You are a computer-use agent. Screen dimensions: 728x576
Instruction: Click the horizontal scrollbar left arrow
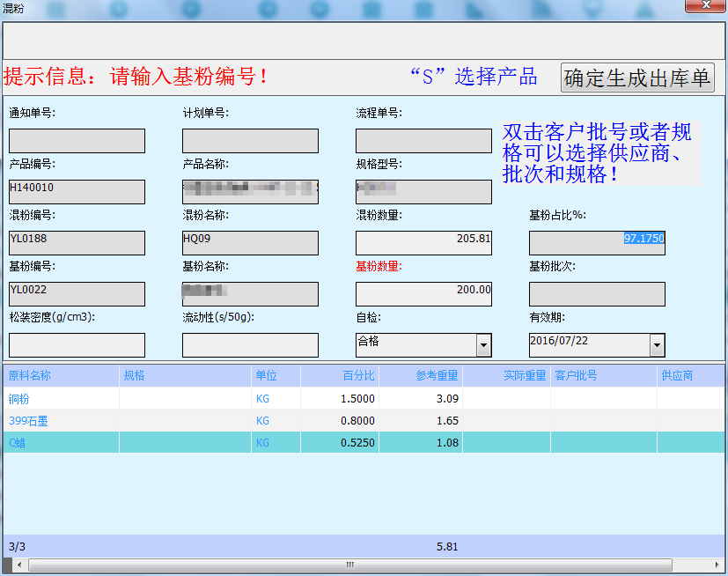coord(10,565)
